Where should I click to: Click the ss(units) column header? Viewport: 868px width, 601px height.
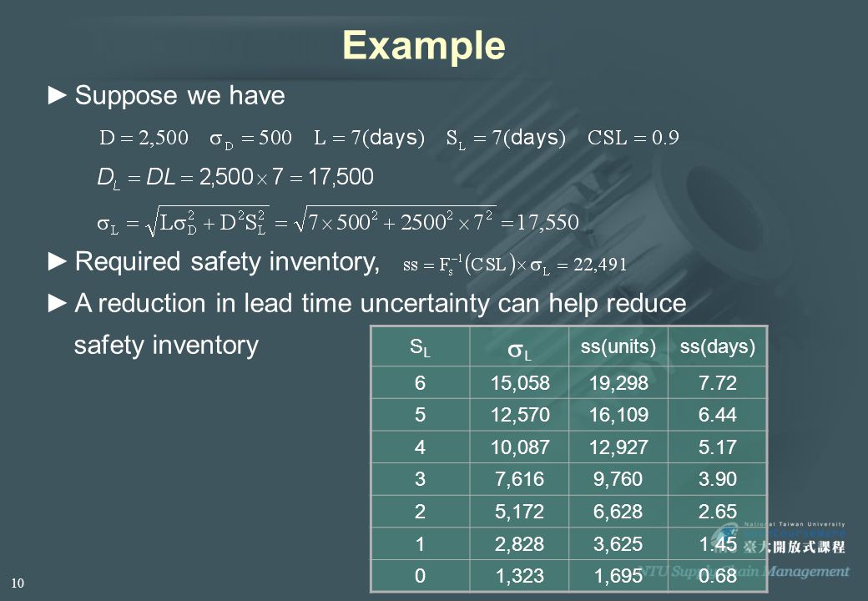pos(618,347)
